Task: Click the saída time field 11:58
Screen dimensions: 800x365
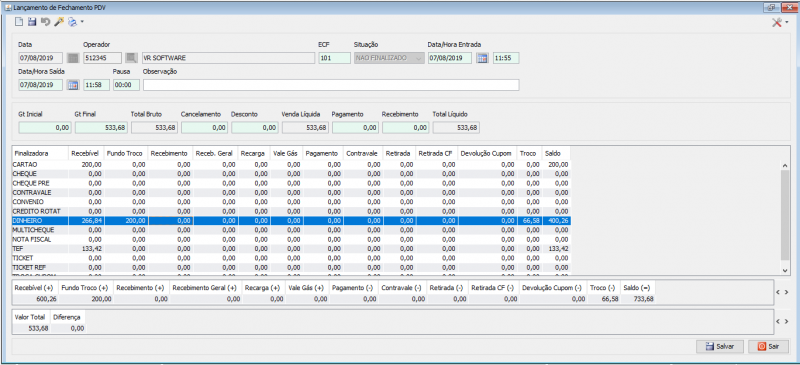Action: pyautogui.click(x=96, y=85)
